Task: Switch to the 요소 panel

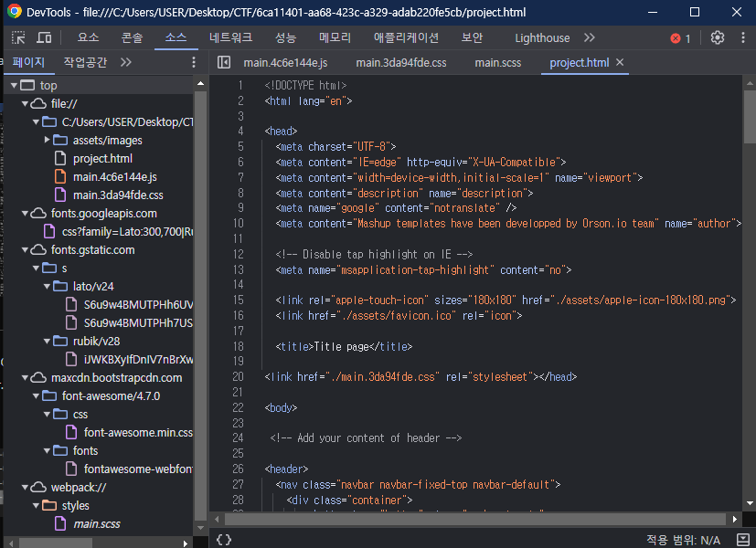Action: point(89,37)
